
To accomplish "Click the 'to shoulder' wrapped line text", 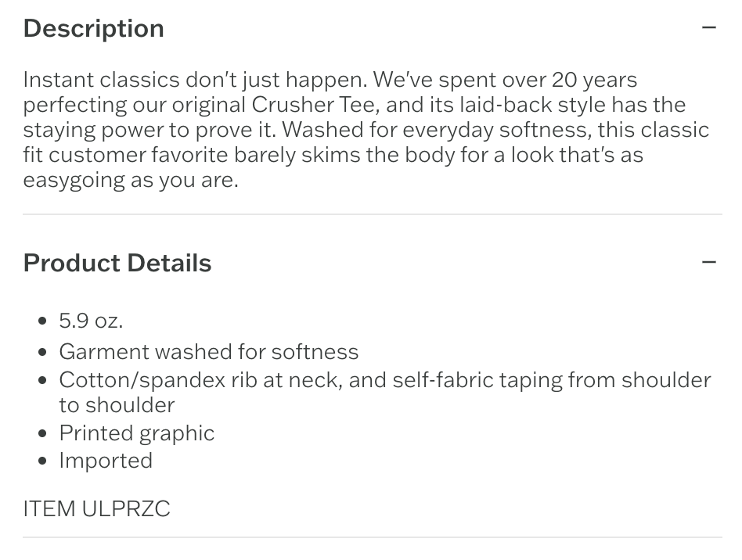I will (x=117, y=405).
